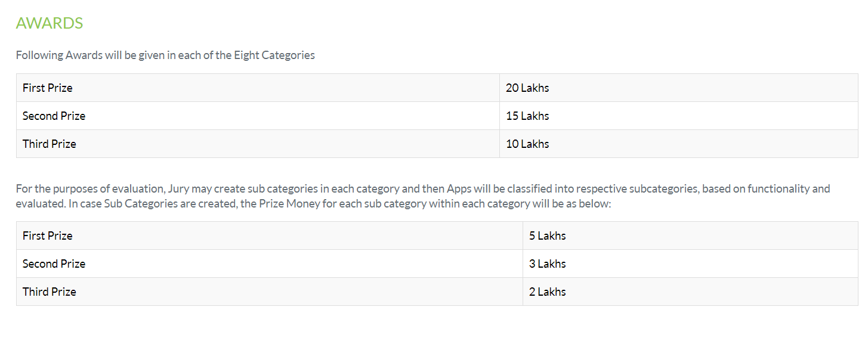Image resolution: width=868 pixels, height=347 pixels.
Task: Click the First Prize cell in top table
Action: click(258, 88)
